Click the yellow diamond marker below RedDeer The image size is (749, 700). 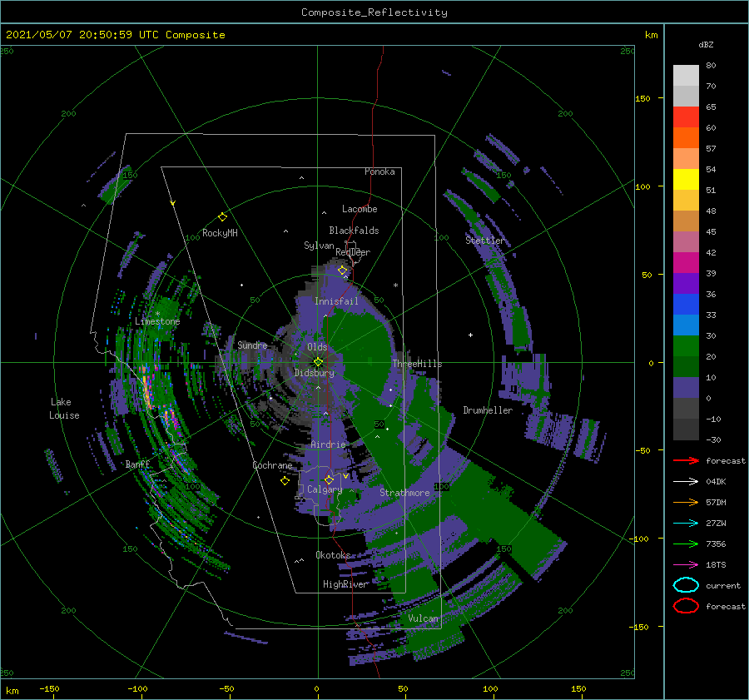point(343,271)
